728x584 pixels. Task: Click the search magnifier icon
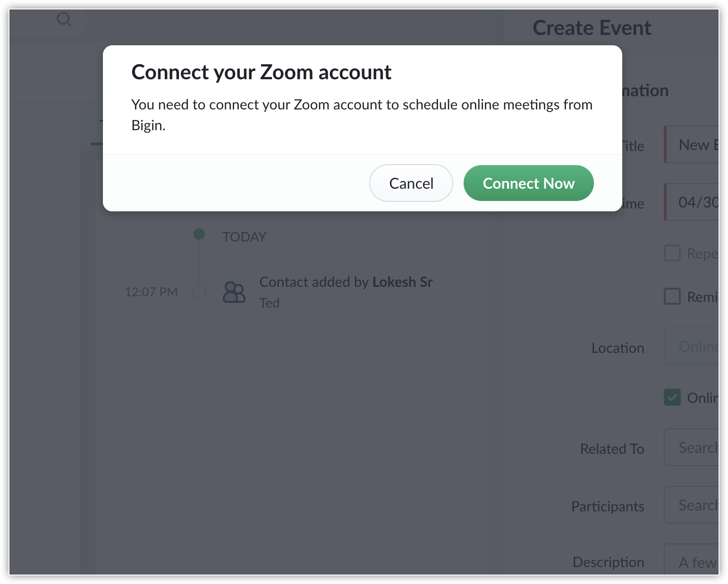[x=64, y=19]
